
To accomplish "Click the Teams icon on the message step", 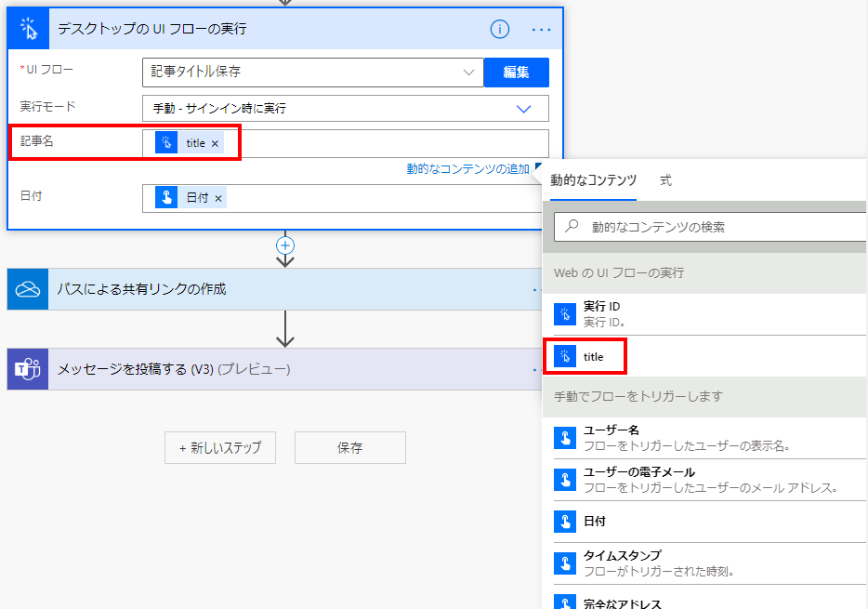I will click(28, 369).
